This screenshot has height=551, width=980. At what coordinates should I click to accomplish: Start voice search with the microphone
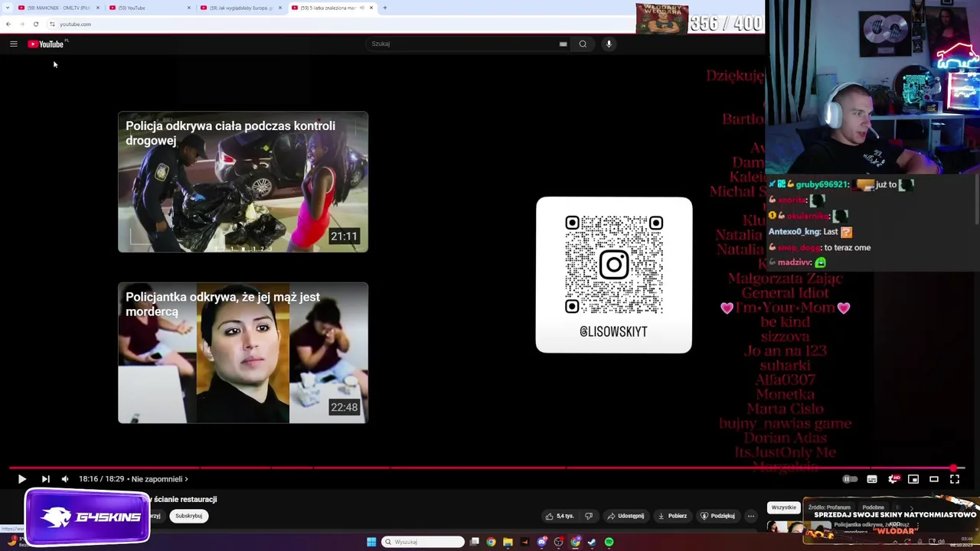pyautogui.click(x=609, y=44)
